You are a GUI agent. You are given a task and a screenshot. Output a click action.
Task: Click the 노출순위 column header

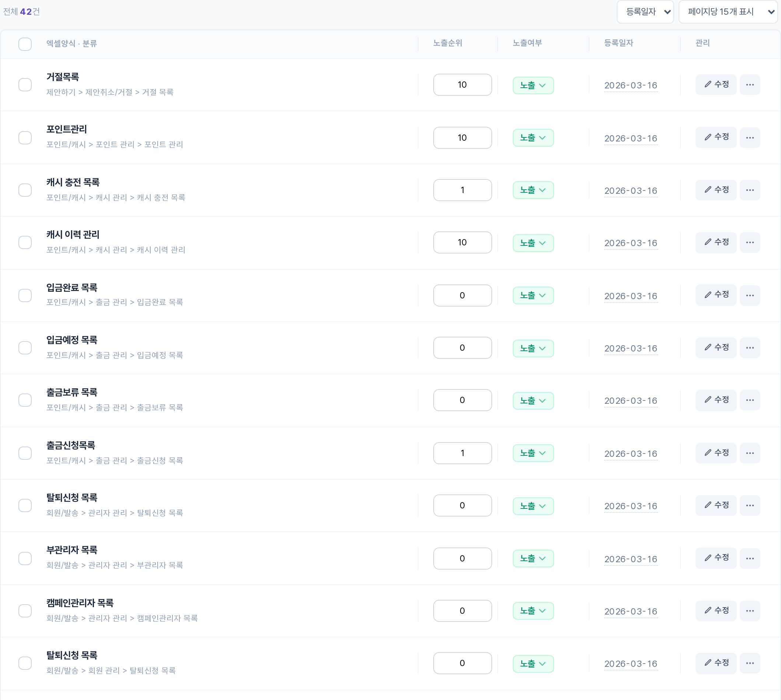(x=447, y=43)
